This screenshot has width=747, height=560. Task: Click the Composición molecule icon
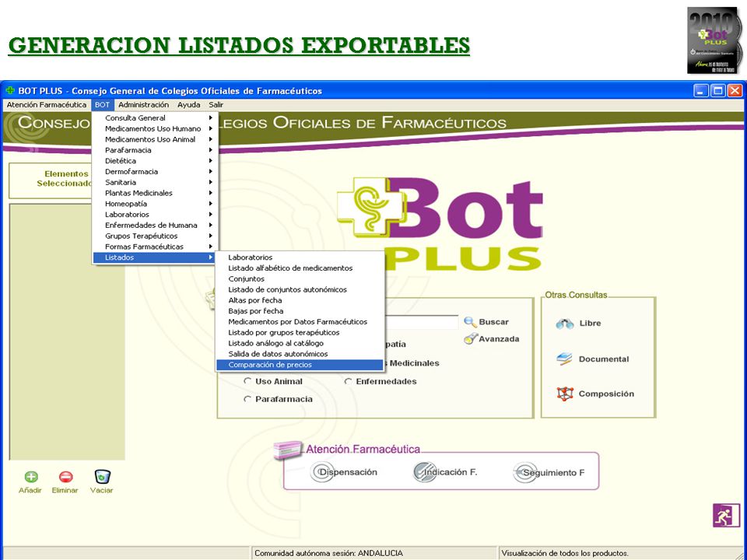click(x=565, y=394)
